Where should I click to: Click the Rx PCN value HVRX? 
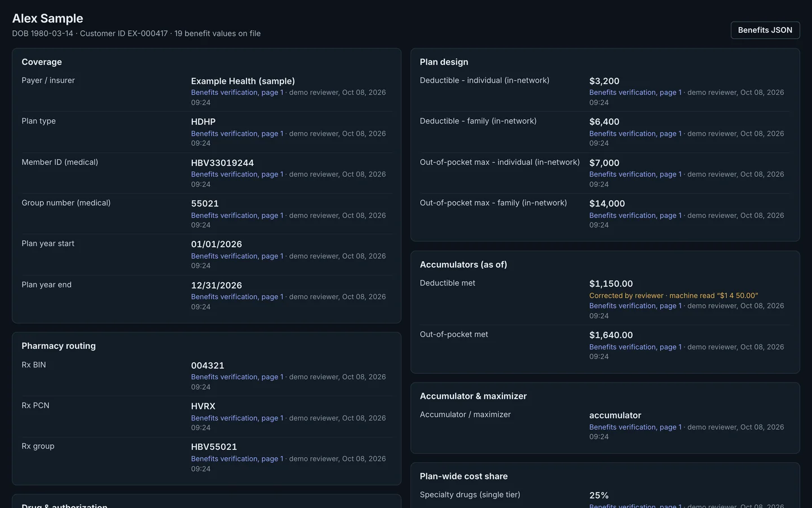[203, 406]
